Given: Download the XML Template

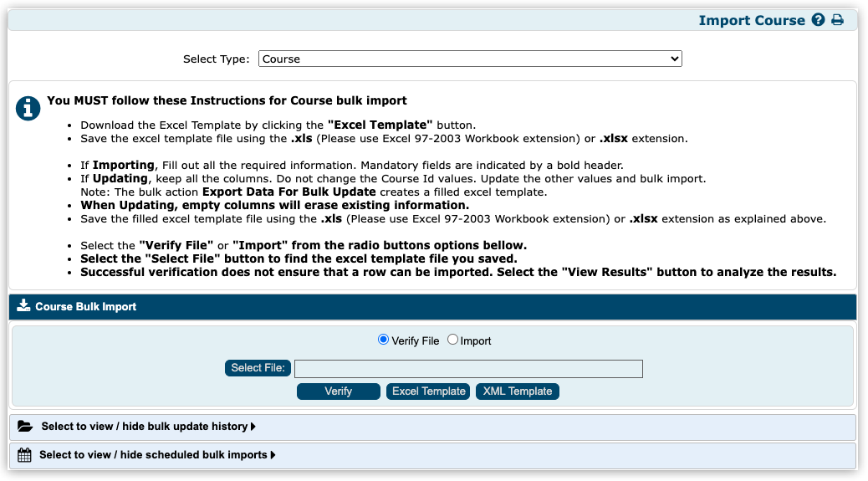Looking at the screenshot, I should click(518, 391).
